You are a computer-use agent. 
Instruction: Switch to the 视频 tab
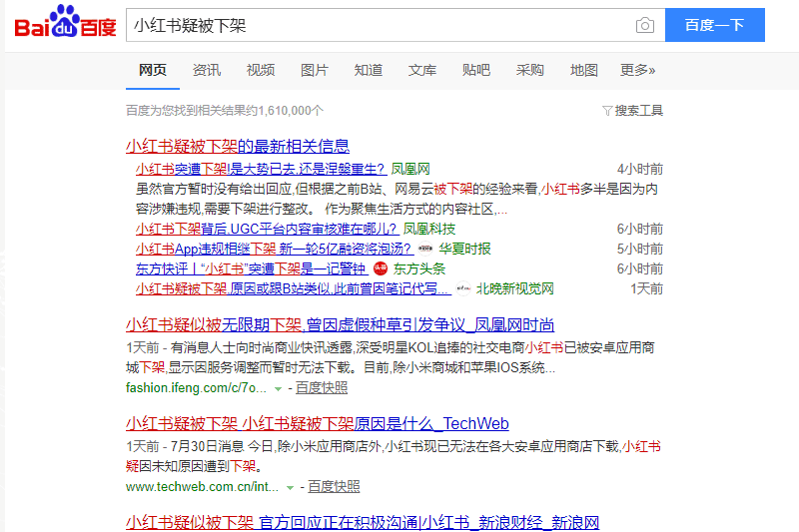tap(261, 70)
